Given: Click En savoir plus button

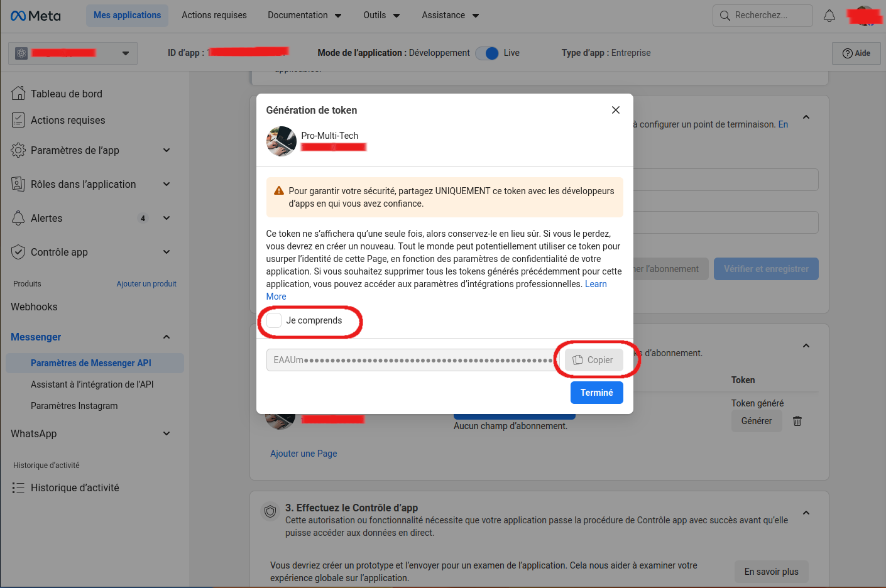Looking at the screenshot, I should pyautogui.click(x=772, y=572).
